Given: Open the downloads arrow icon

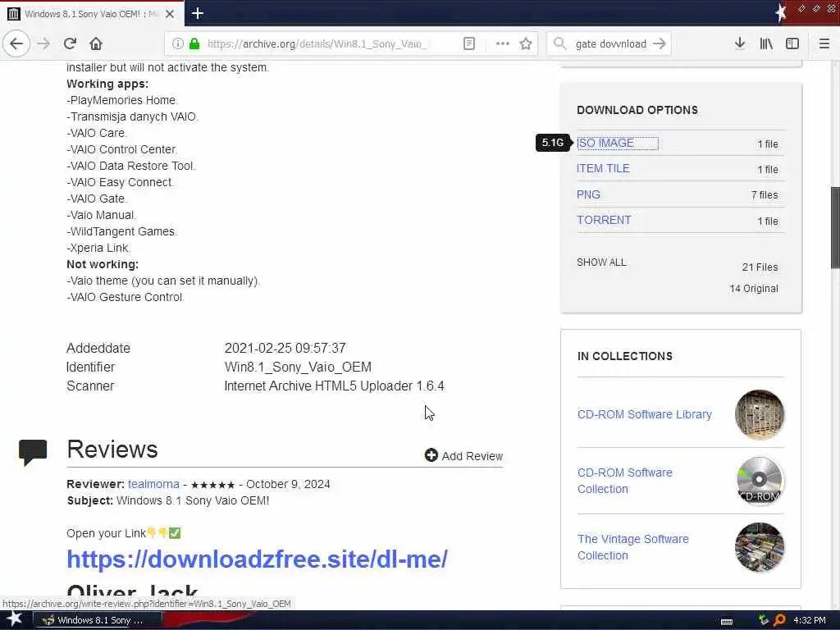Looking at the screenshot, I should (740, 44).
